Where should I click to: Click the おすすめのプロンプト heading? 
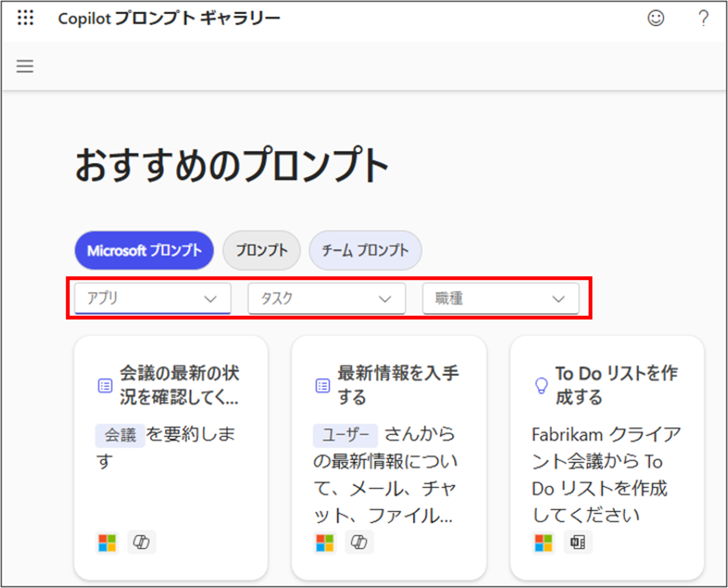[232, 167]
